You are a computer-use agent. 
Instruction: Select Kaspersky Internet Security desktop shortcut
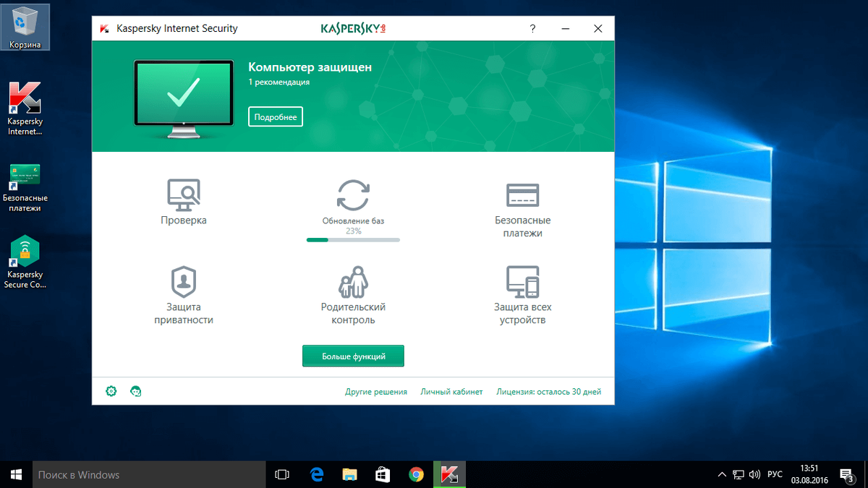coord(25,108)
